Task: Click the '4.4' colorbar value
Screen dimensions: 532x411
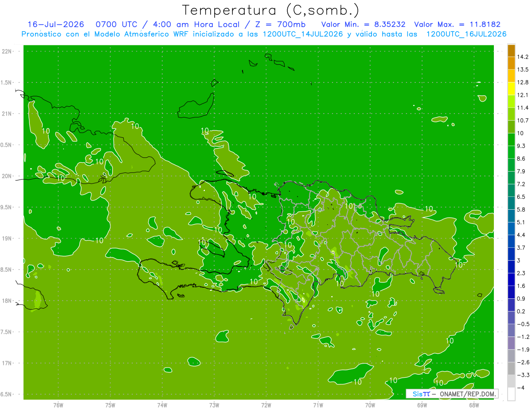Action: point(521,235)
